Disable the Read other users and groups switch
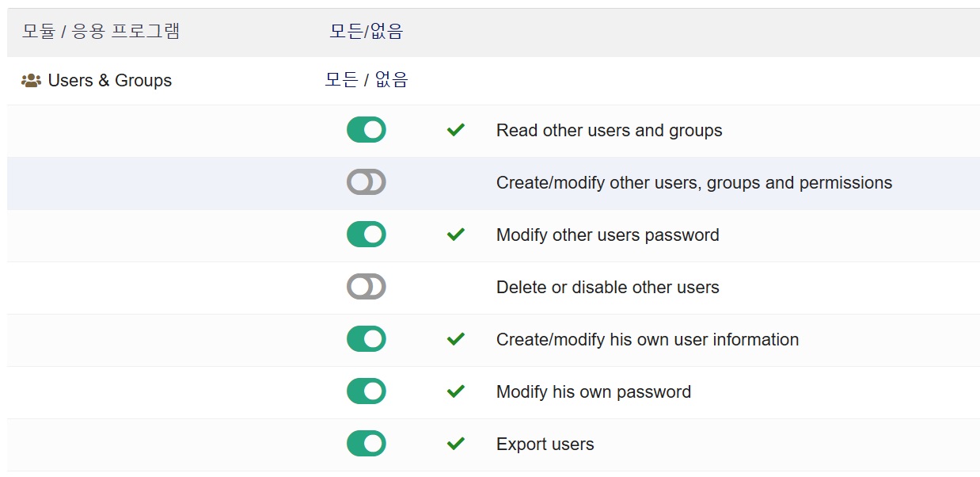 pyautogui.click(x=367, y=130)
